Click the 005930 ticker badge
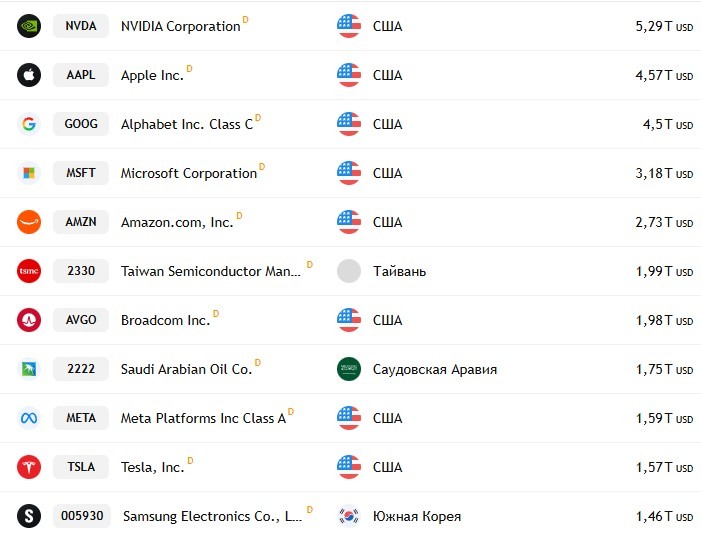This screenshot has width=701, height=533. tap(82, 516)
